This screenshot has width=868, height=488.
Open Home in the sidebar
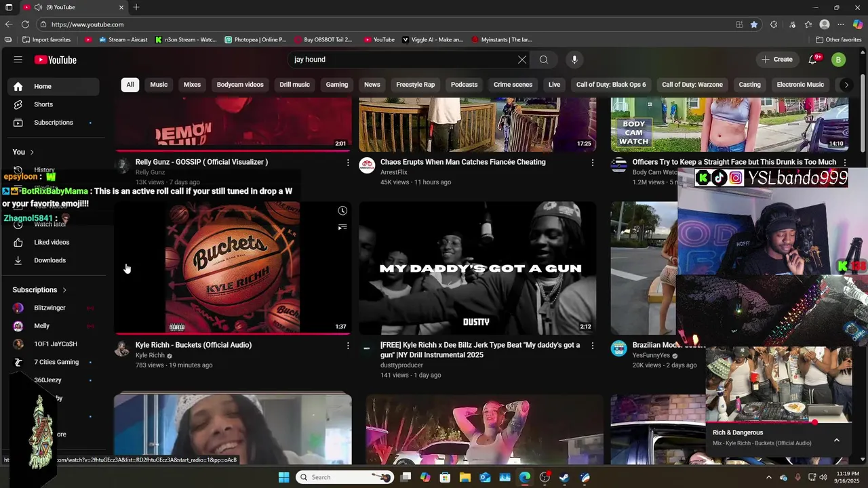click(x=53, y=86)
